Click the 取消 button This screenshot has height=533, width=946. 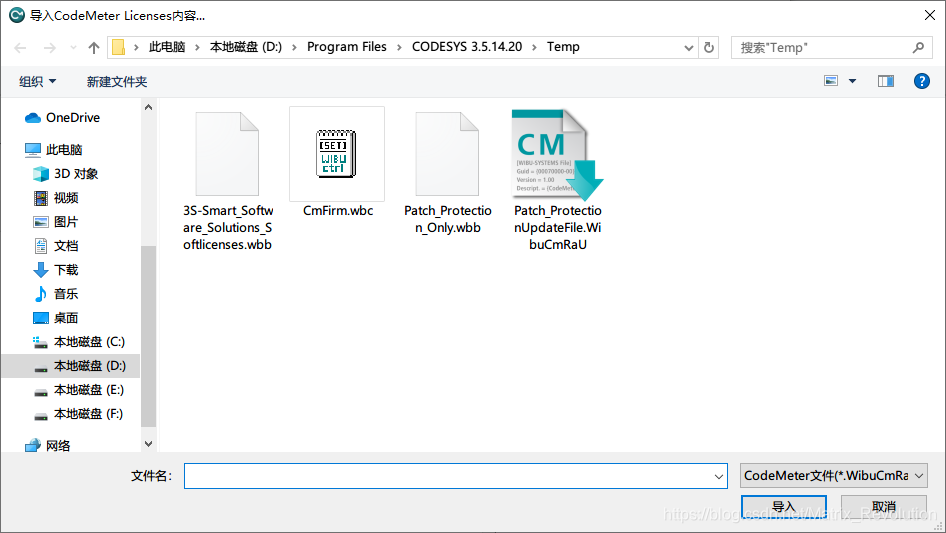tap(884, 506)
